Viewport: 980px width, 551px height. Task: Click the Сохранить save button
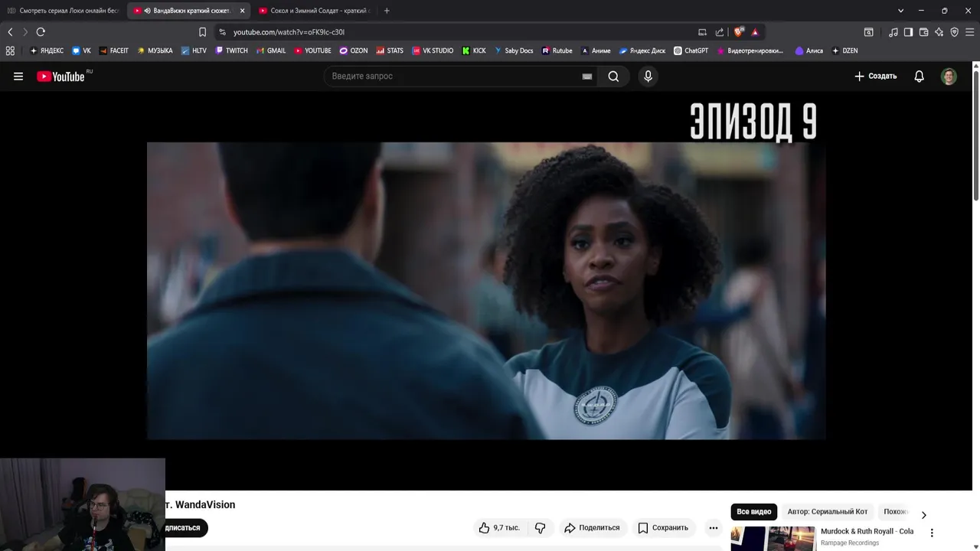(x=663, y=528)
